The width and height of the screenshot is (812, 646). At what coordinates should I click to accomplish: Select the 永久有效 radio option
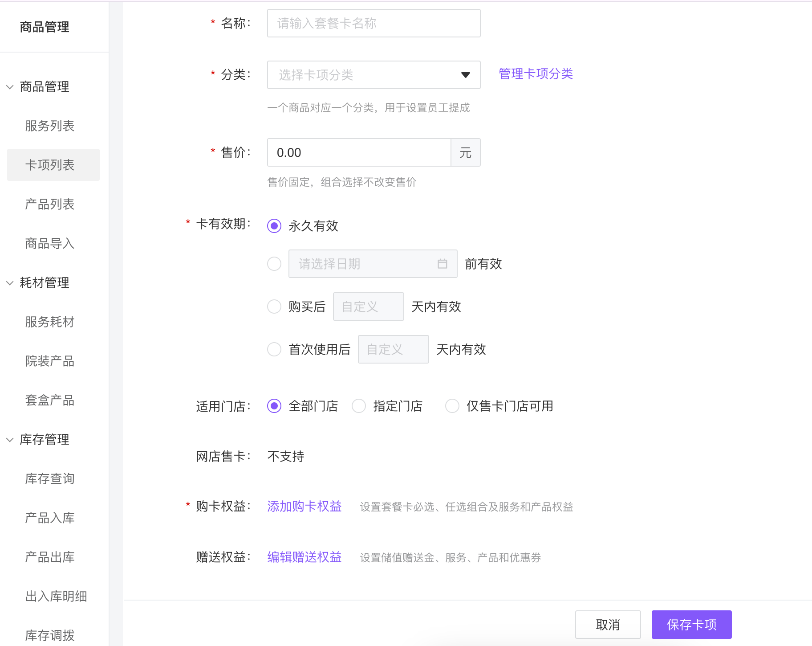274,226
